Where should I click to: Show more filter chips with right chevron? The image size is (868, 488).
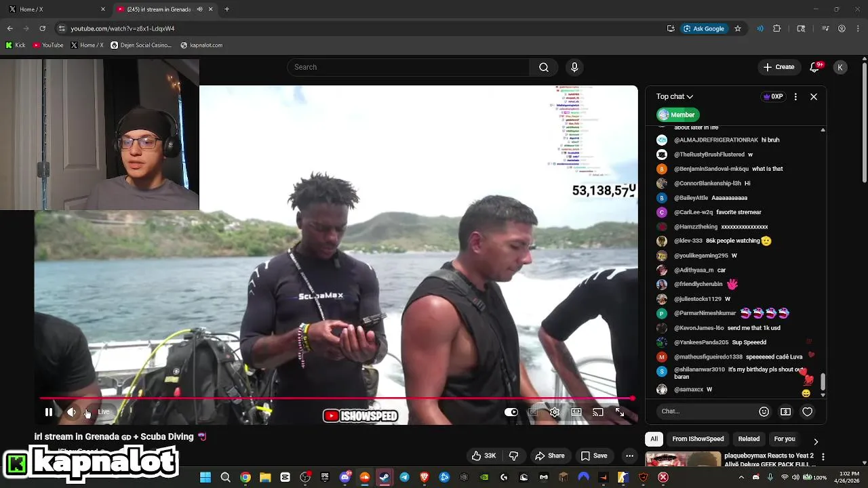tap(816, 441)
